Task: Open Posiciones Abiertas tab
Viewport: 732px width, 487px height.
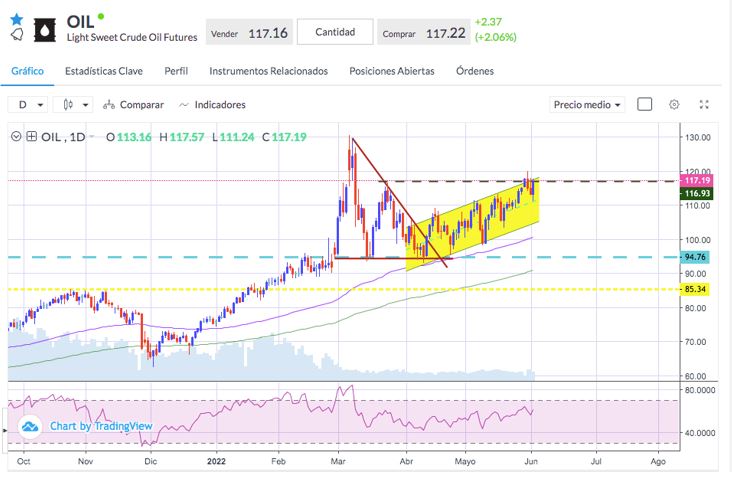Action: pyautogui.click(x=392, y=71)
